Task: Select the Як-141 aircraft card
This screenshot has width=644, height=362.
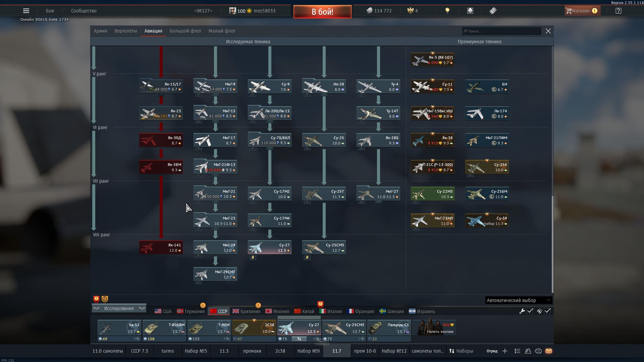Action: pyautogui.click(x=161, y=247)
